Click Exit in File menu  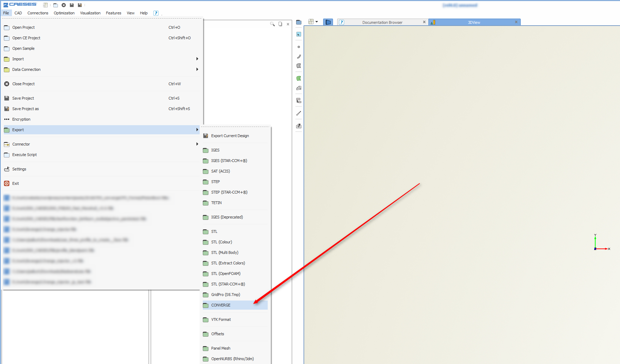pyautogui.click(x=101, y=183)
